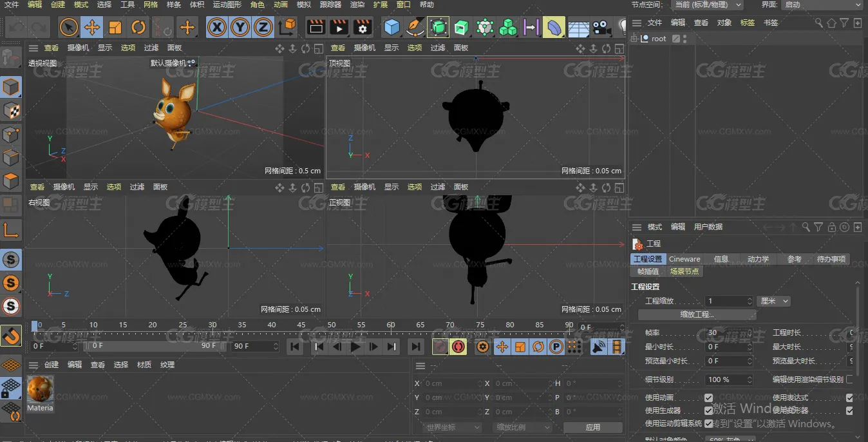This screenshot has width=868, height=442.
Task: Switch to Cineware tab
Action: pos(684,259)
